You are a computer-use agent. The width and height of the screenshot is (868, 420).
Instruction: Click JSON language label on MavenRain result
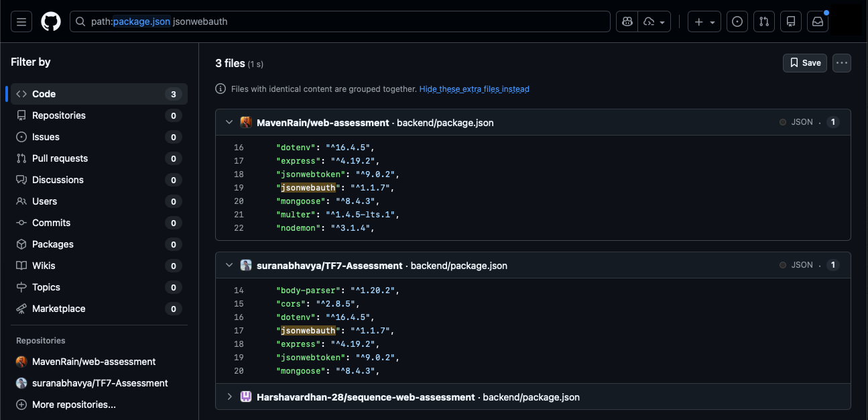802,122
